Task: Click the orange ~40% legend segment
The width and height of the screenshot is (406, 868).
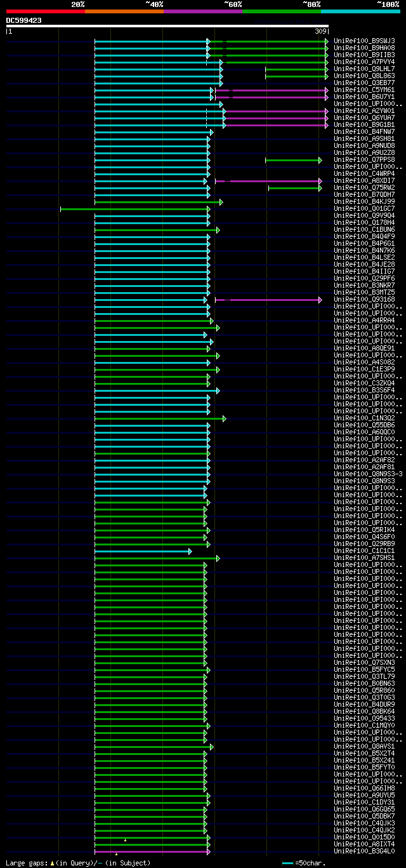Action: (x=124, y=11)
